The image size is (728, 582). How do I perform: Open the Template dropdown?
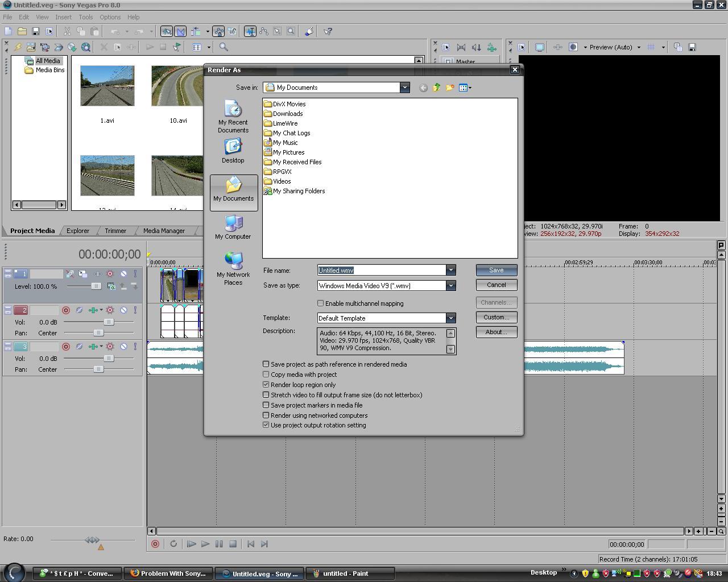pos(450,318)
